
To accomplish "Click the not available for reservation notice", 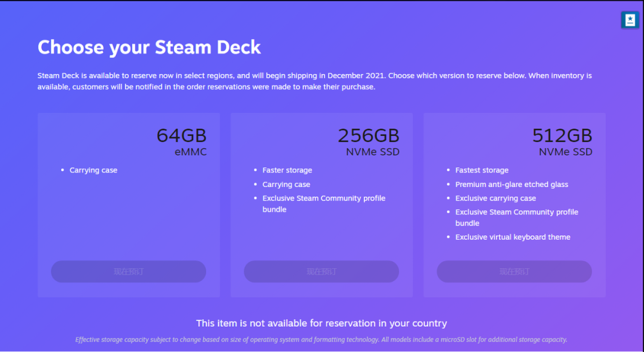I will pyautogui.click(x=321, y=323).
